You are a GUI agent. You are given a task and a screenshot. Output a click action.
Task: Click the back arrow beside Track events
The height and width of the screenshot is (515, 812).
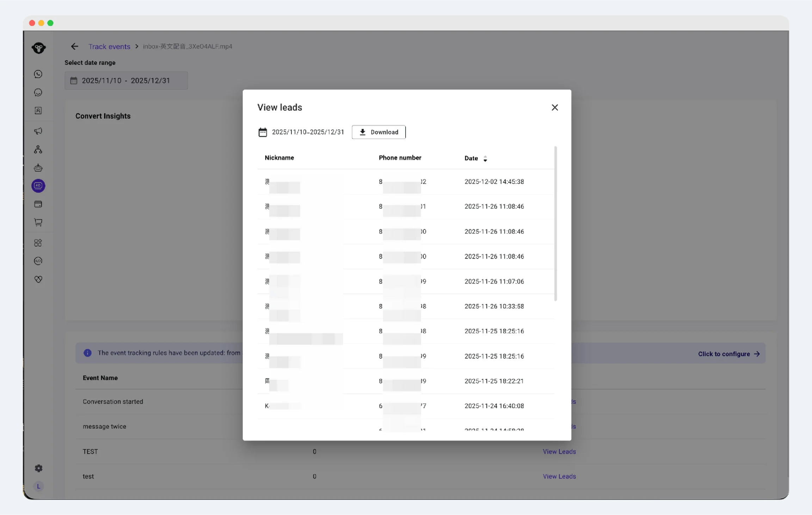click(74, 46)
